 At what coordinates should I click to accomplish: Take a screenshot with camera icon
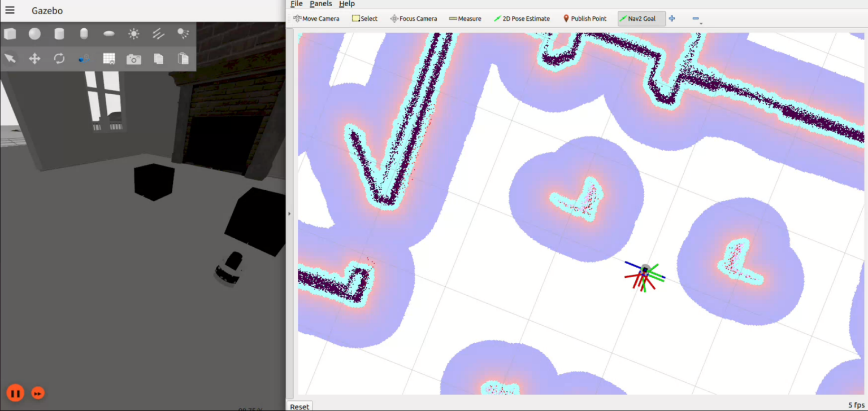(134, 59)
